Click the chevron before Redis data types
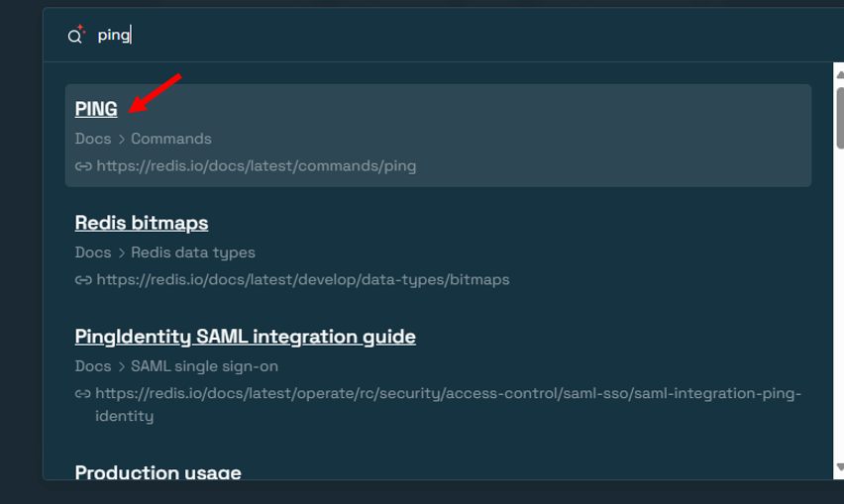 pos(121,252)
